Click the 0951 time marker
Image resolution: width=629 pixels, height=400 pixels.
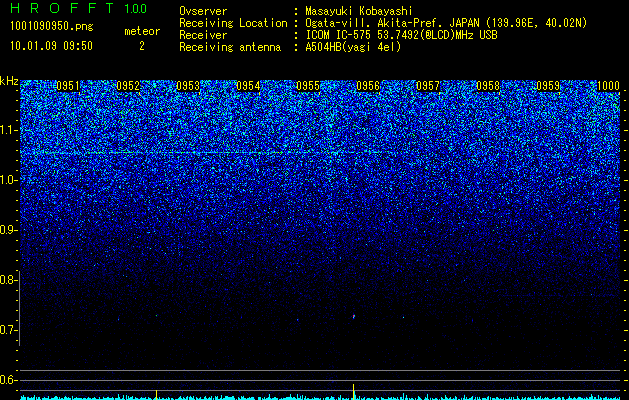click(x=68, y=86)
